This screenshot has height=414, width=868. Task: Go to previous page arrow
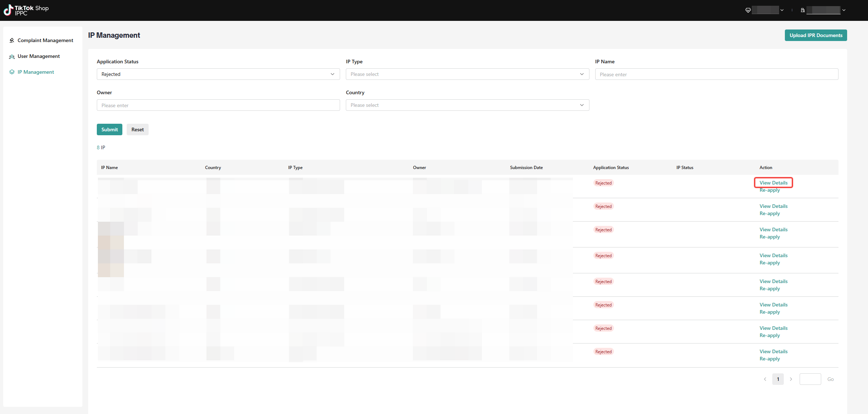click(x=765, y=379)
